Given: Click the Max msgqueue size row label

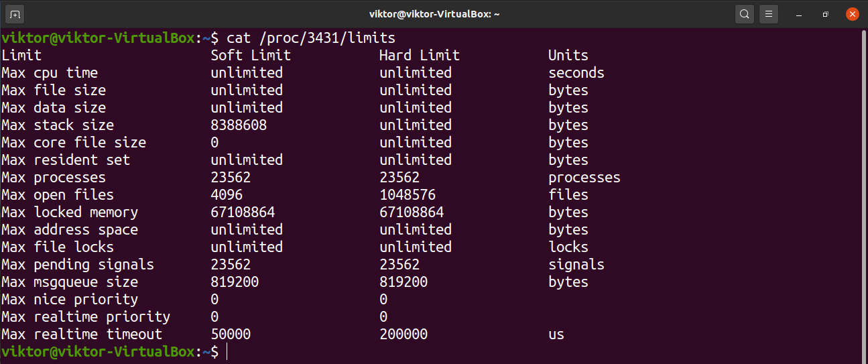Looking at the screenshot, I should pyautogui.click(x=70, y=282).
